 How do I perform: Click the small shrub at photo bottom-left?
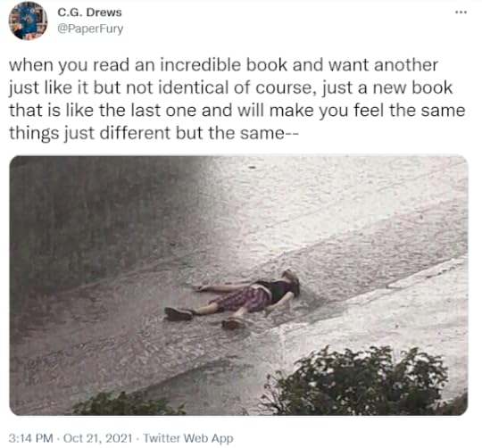coord(129,404)
